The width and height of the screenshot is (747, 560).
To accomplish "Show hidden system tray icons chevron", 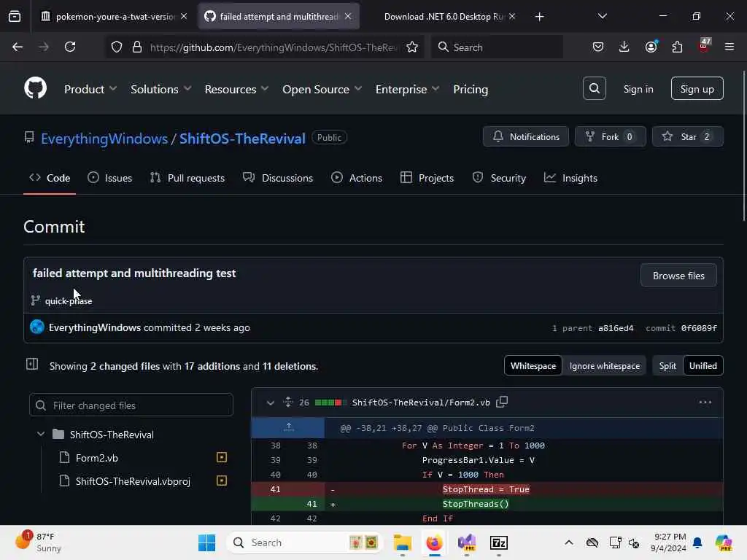I will coord(569,542).
